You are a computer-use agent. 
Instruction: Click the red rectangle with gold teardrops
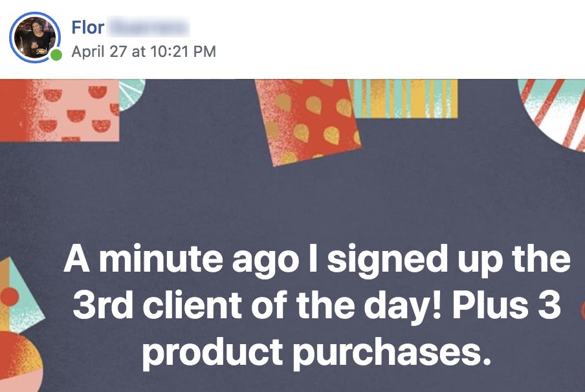point(308,122)
